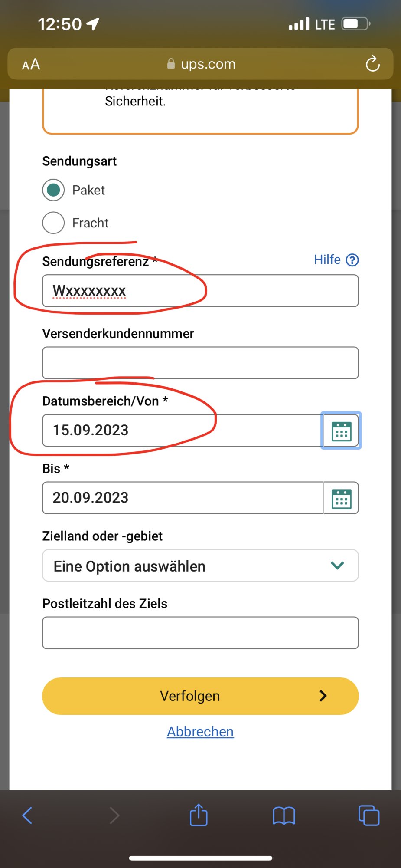Click the Datumsbereich/Von date field

pyautogui.click(x=182, y=431)
